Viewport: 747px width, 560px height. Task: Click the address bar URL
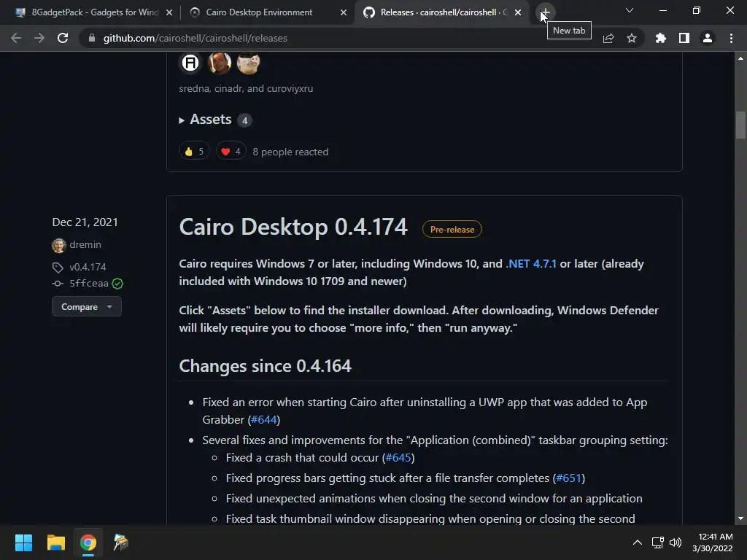tap(196, 38)
